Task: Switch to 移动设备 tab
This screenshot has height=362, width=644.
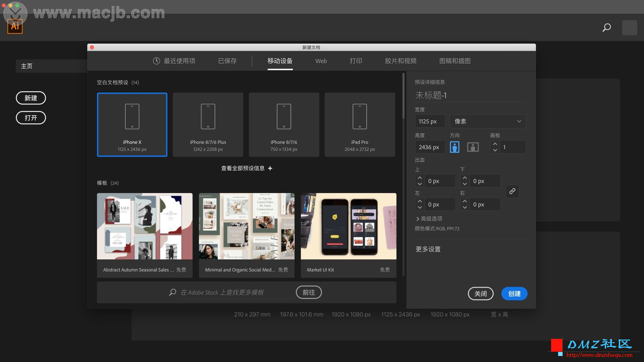Action: (280, 61)
